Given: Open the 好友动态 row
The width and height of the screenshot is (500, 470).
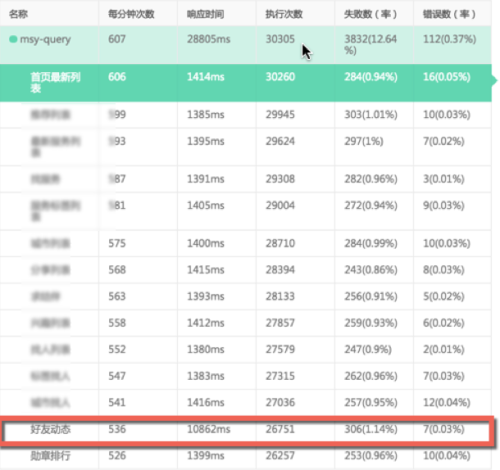Looking at the screenshot, I should (x=246, y=429).
